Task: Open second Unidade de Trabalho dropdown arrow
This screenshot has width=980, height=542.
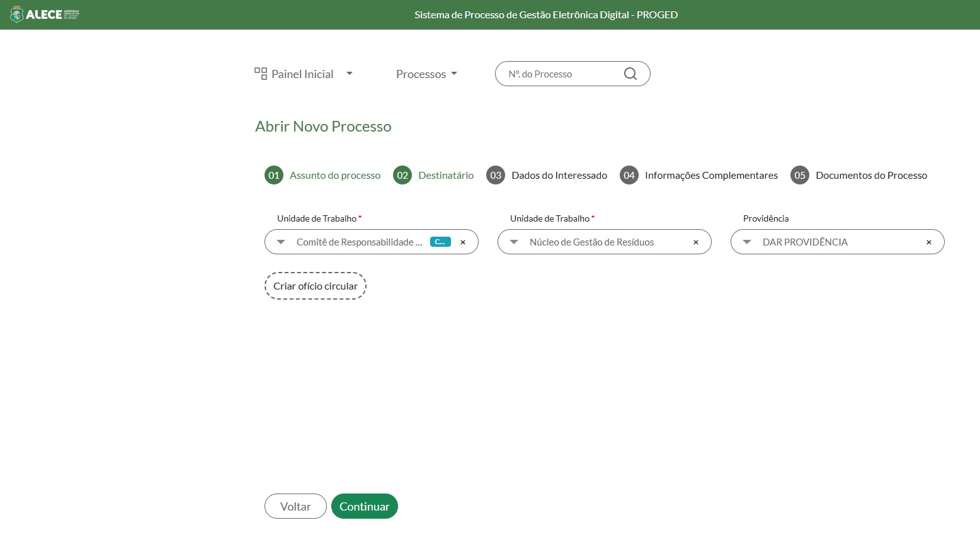Action: (514, 242)
